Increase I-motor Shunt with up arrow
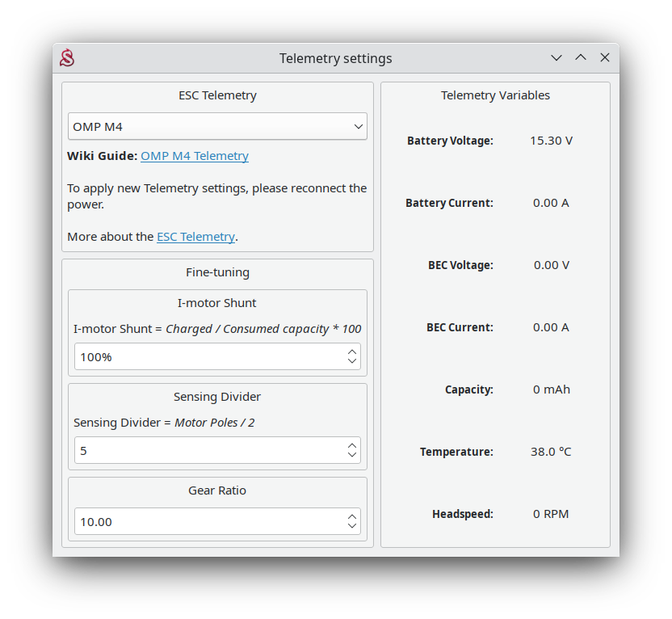 click(x=352, y=352)
